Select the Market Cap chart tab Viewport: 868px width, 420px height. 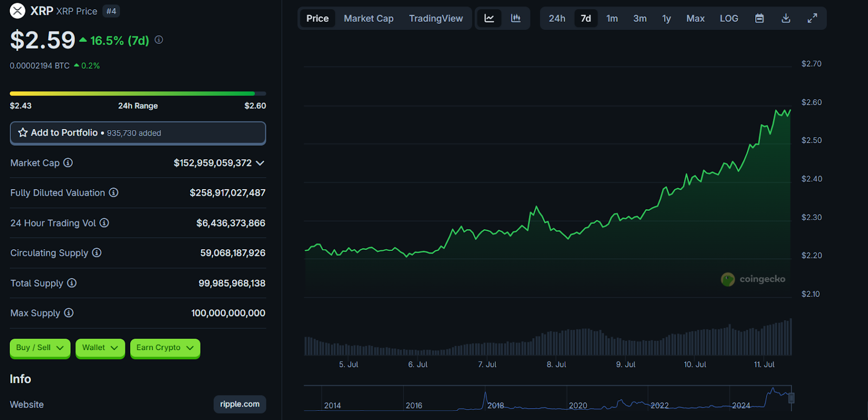[369, 18]
